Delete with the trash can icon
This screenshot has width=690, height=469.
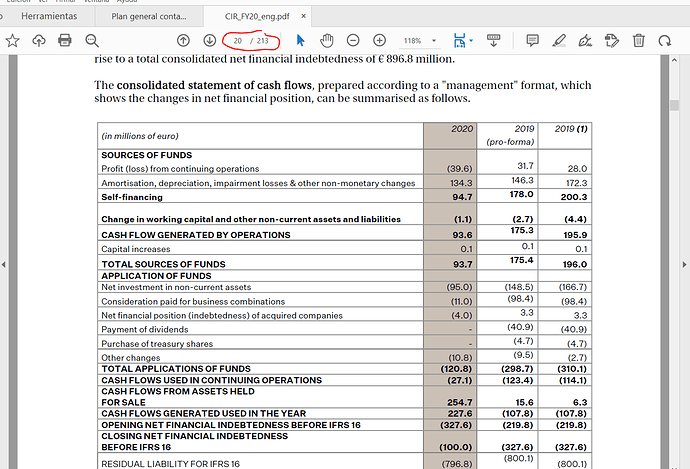click(x=639, y=40)
